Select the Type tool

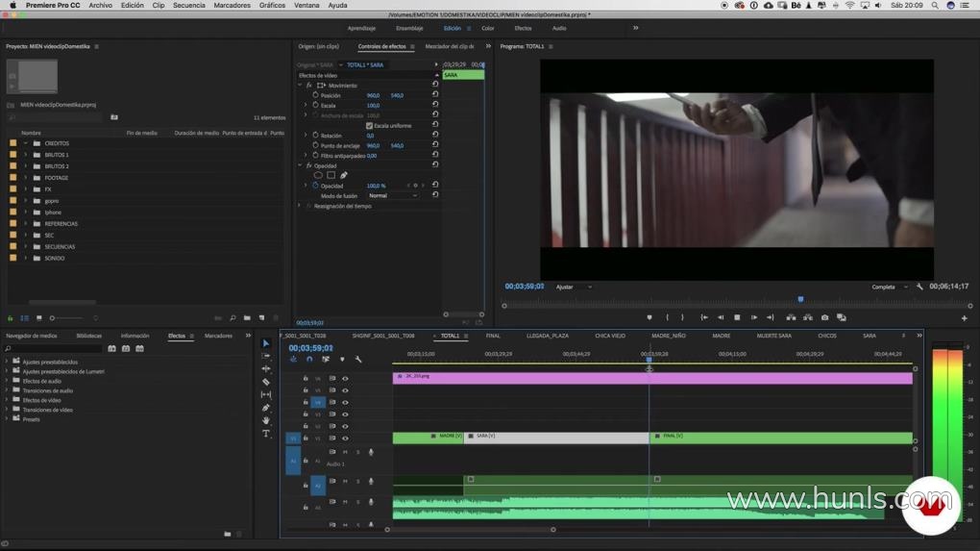pyautogui.click(x=266, y=434)
